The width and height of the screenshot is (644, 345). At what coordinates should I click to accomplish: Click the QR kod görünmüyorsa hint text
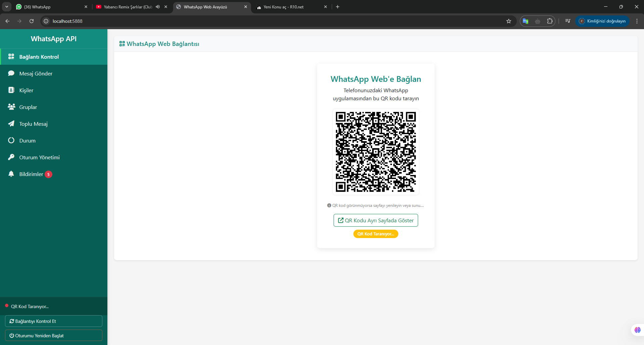[x=378, y=206]
